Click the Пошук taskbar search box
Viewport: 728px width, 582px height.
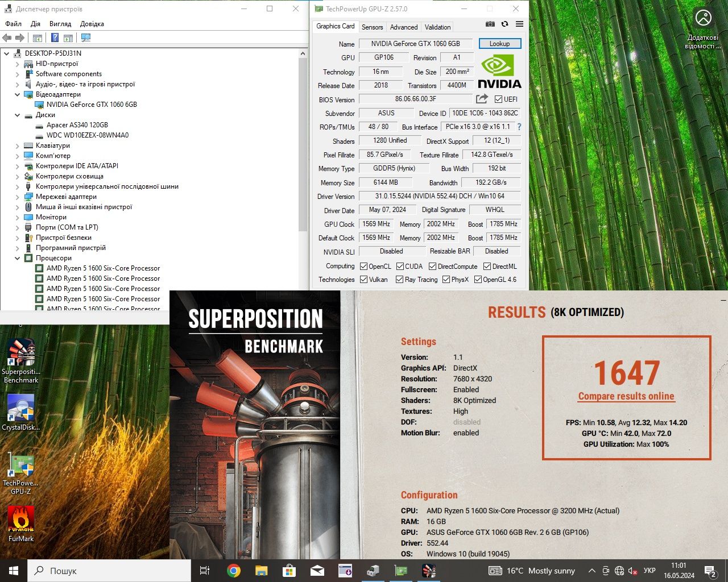click(109, 571)
